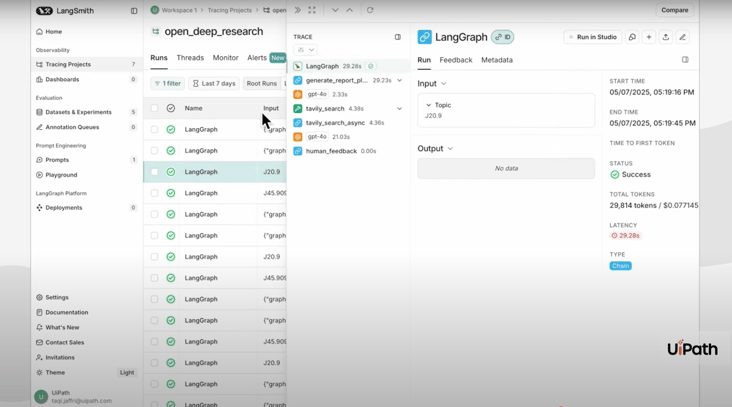Copy the run ID link badge
732x407 pixels.
503,37
